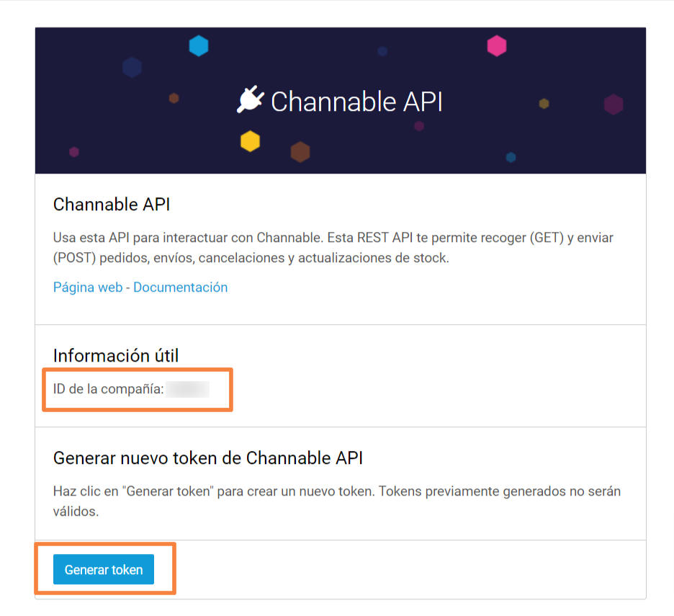This screenshot has height=616, width=674.
Task: Click the small magenta hexagon at banner's bottom-left
Action: tap(74, 152)
